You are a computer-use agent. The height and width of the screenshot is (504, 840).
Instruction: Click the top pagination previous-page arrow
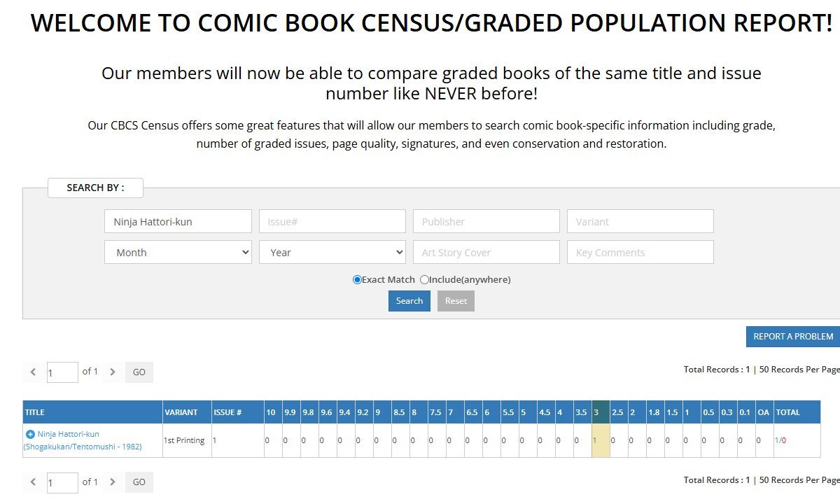click(33, 372)
